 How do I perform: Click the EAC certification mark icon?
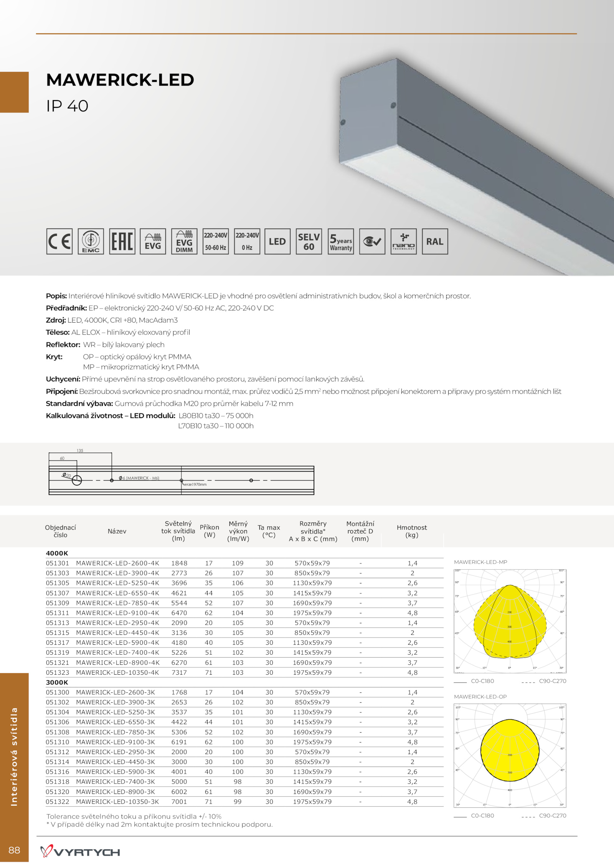(x=122, y=241)
